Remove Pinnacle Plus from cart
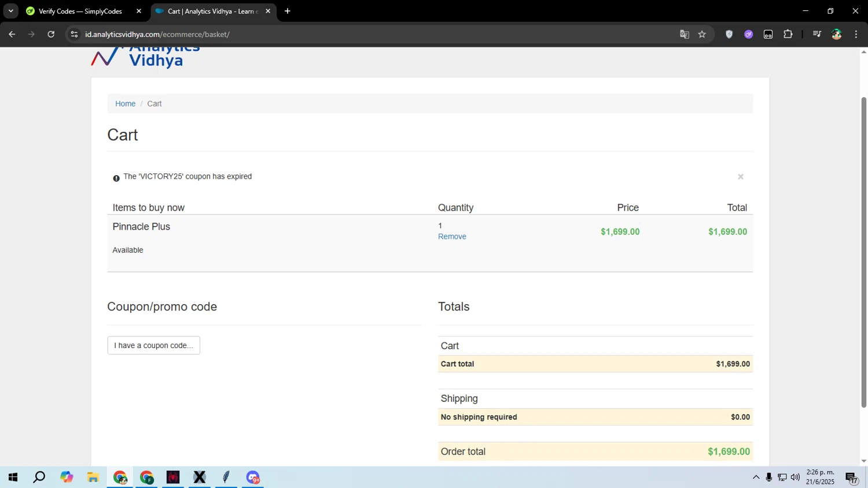This screenshot has height=488, width=868. 452,236
